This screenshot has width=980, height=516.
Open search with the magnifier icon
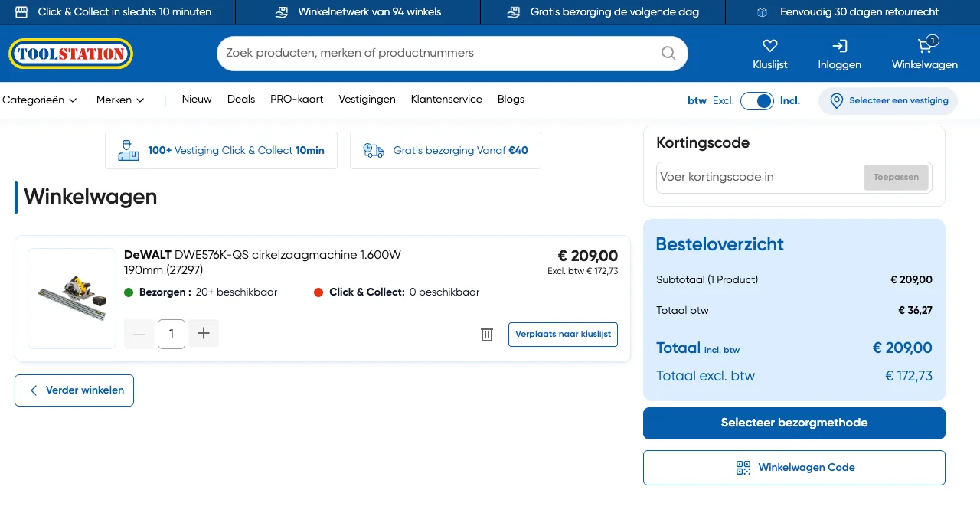(668, 53)
